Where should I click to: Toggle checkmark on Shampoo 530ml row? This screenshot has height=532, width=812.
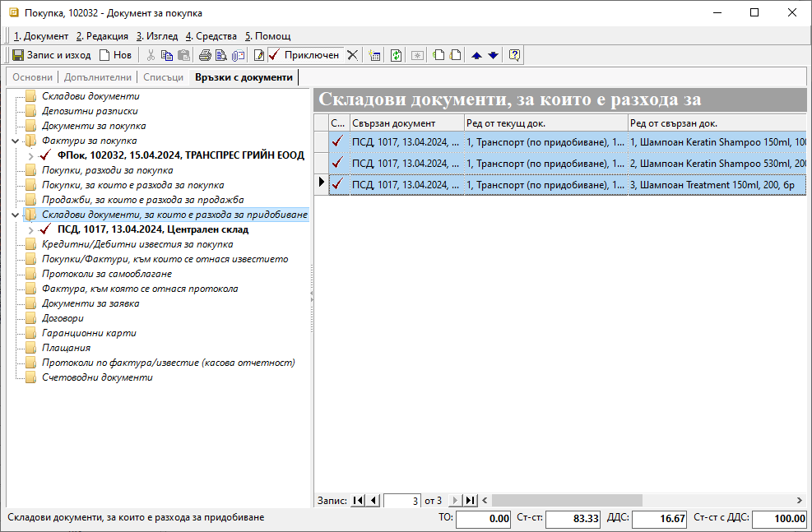[x=337, y=163]
